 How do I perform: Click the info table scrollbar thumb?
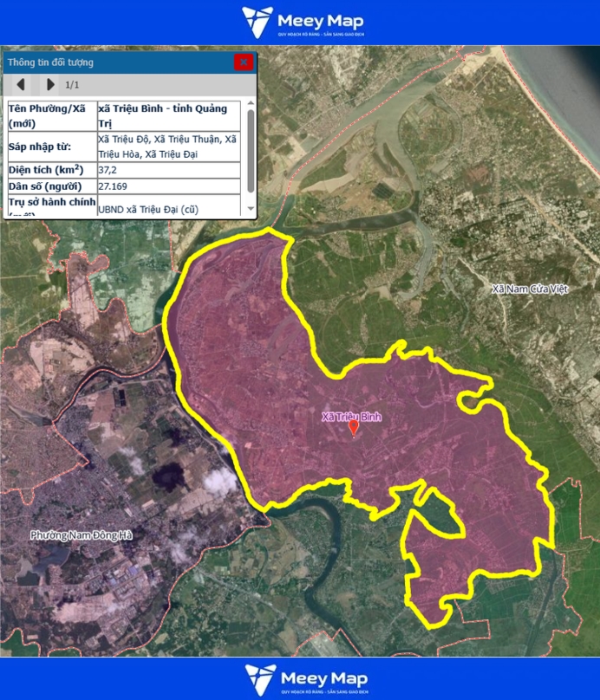coord(251,152)
